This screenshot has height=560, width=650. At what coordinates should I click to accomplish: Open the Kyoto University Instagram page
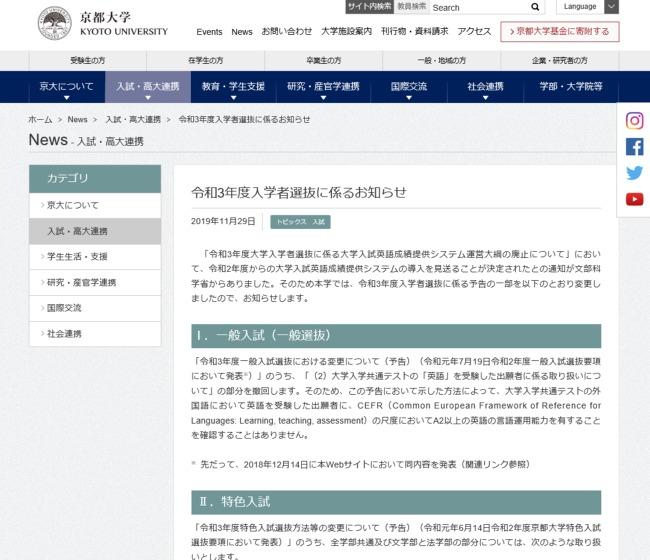pyautogui.click(x=634, y=121)
